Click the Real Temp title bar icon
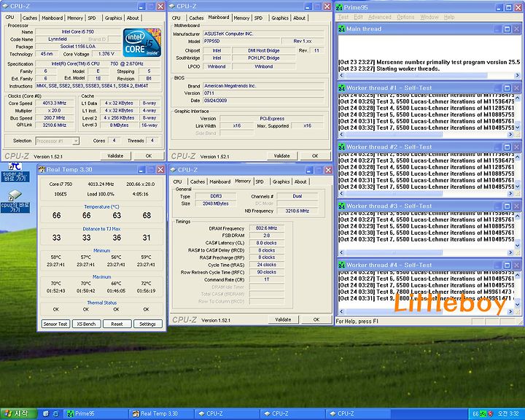Viewport: 525px width, 420px height. tap(42, 169)
